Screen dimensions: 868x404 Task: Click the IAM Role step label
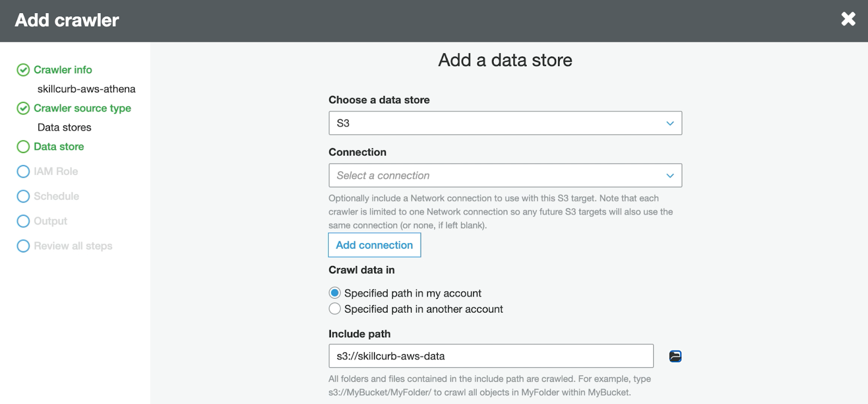56,172
